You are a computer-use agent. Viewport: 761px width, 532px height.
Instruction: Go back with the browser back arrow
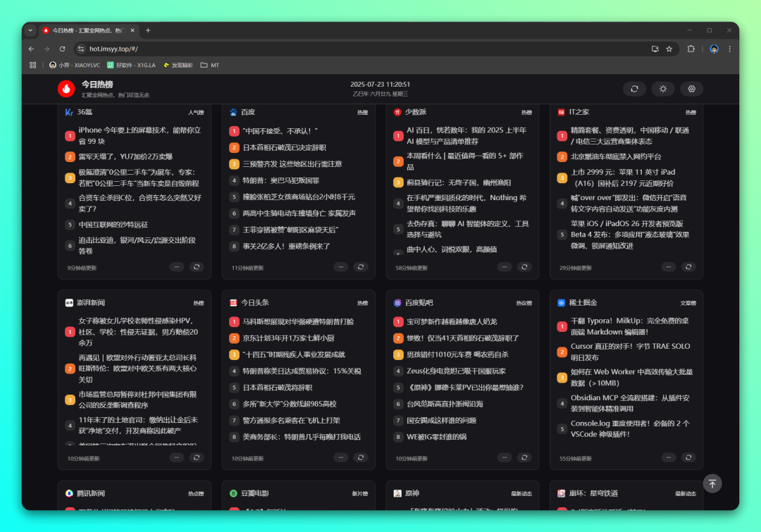tap(31, 49)
